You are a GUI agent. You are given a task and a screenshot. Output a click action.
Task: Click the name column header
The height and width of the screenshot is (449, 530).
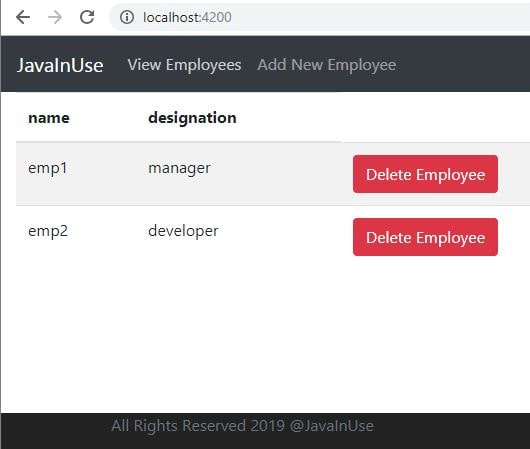click(49, 118)
